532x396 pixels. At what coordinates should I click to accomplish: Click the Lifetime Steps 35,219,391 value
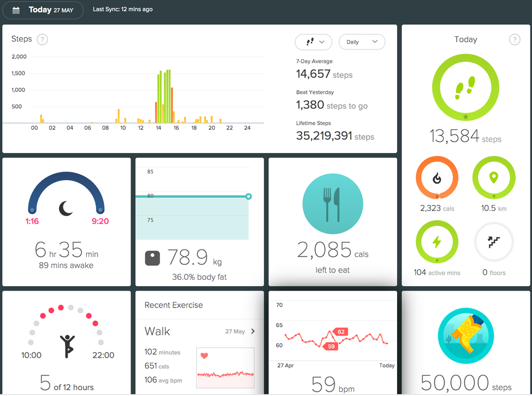click(335, 136)
